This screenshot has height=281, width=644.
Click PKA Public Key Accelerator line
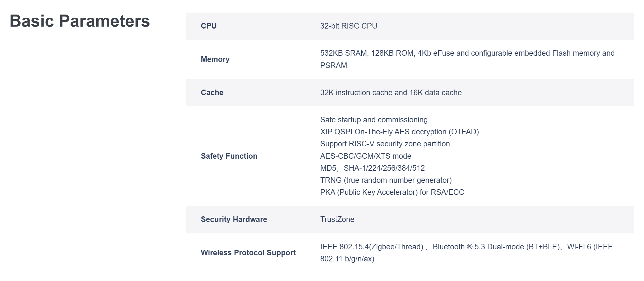click(x=392, y=192)
